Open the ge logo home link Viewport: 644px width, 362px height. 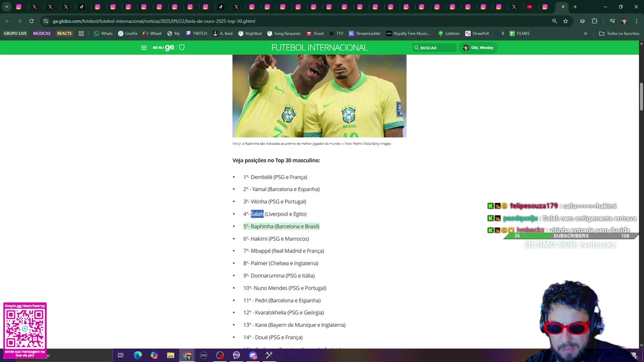pos(169,48)
